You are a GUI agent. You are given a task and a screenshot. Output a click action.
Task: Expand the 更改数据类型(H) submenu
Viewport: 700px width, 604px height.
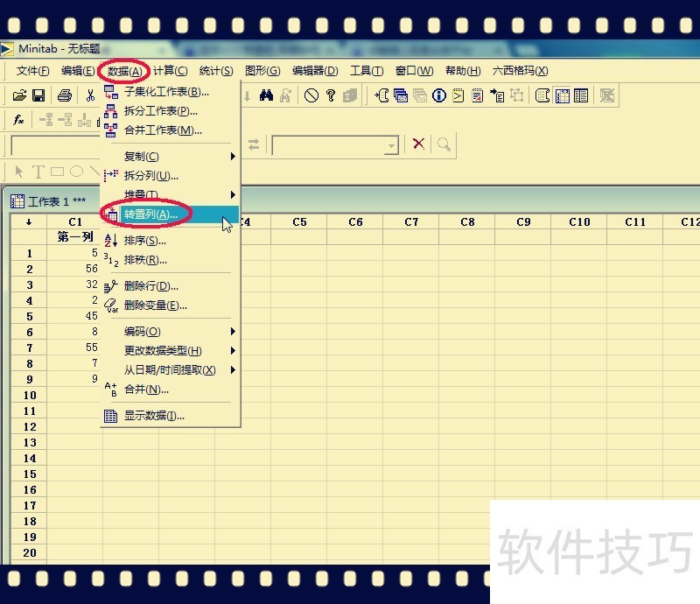pos(233,351)
